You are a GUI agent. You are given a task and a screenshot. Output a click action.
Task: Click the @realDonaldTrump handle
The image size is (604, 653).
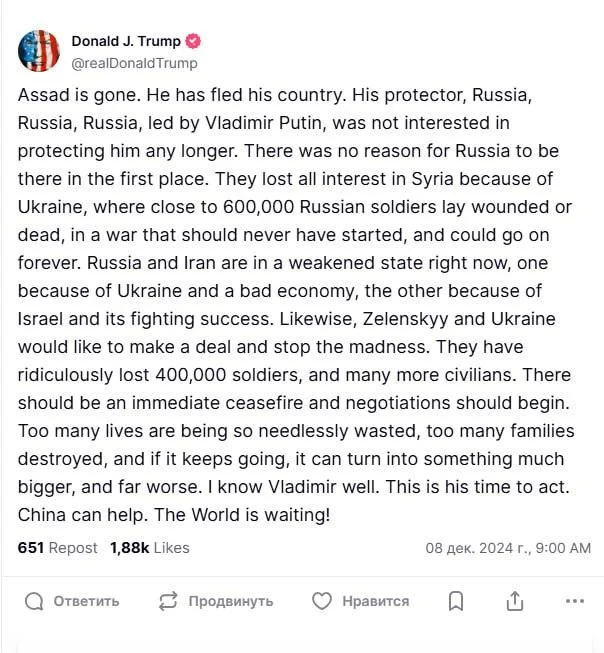[x=134, y=63]
